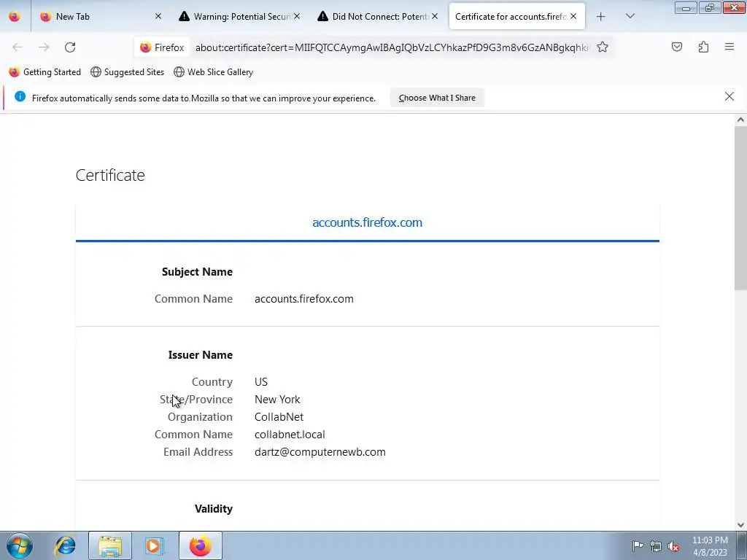This screenshot has height=560, width=747.
Task: Open Web Slice Gallery bookmark
Action: 214,72
